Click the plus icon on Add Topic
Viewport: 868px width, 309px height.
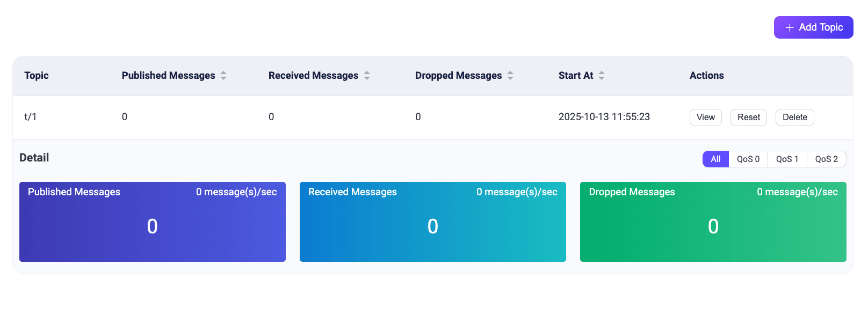789,27
